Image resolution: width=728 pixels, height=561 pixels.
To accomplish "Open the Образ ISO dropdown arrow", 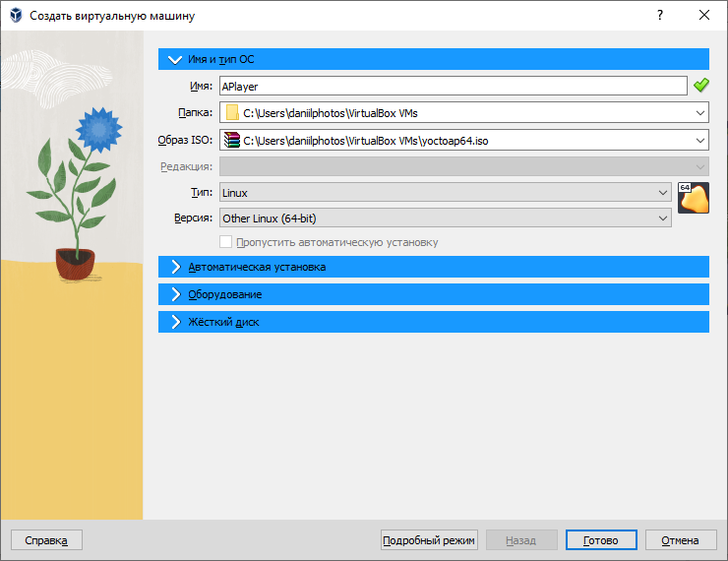I will 700,140.
